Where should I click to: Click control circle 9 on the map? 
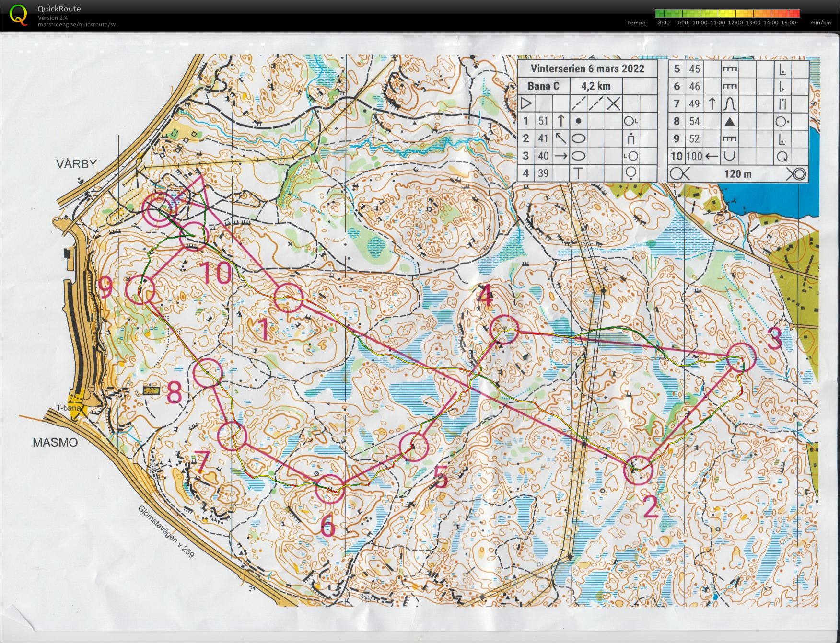[140, 290]
